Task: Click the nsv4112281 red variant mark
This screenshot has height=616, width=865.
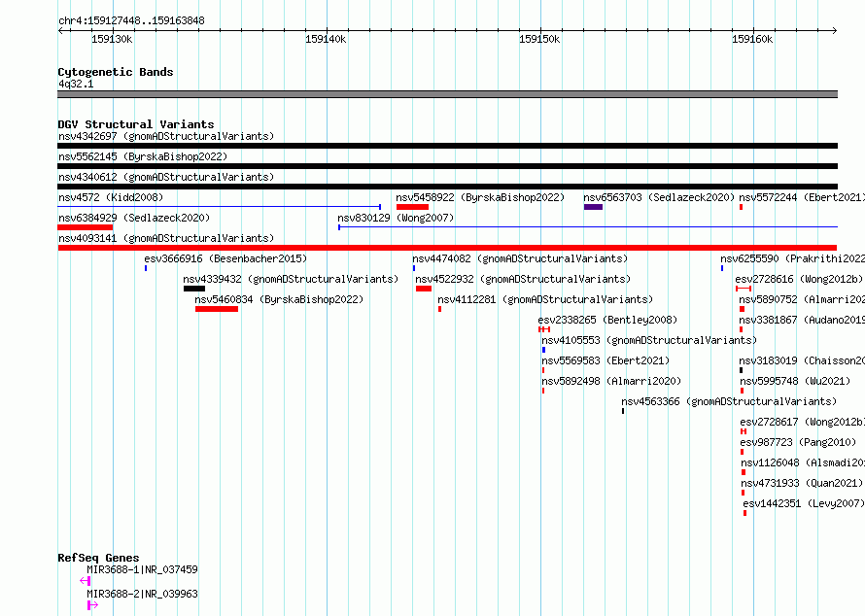Action: (x=439, y=309)
